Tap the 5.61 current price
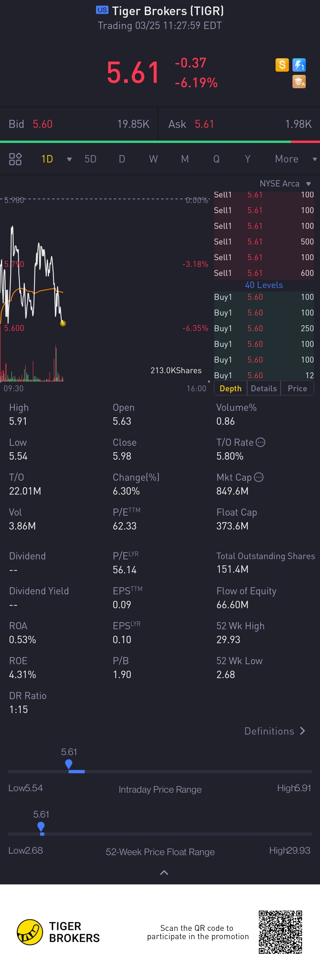 coord(133,72)
